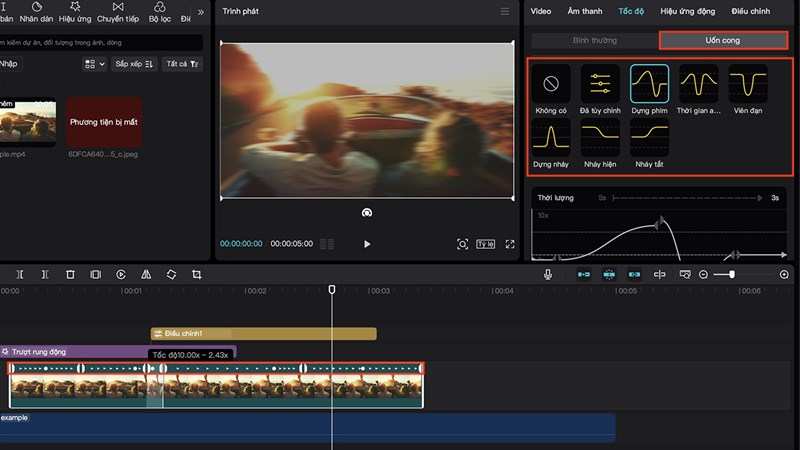
Task: Open the 'Điều chỉnh' tab in properties panel
Action: pyautogui.click(x=750, y=11)
